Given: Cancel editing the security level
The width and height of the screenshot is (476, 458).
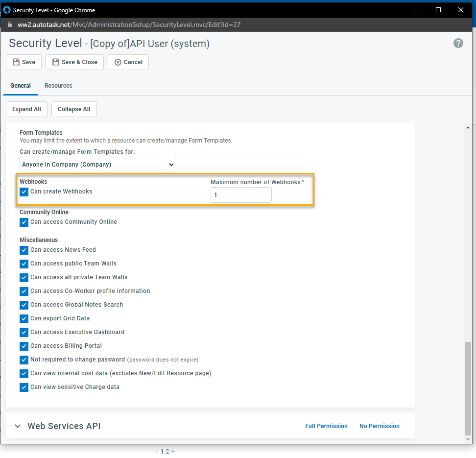Looking at the screenshot, I should tap(128, 62).
